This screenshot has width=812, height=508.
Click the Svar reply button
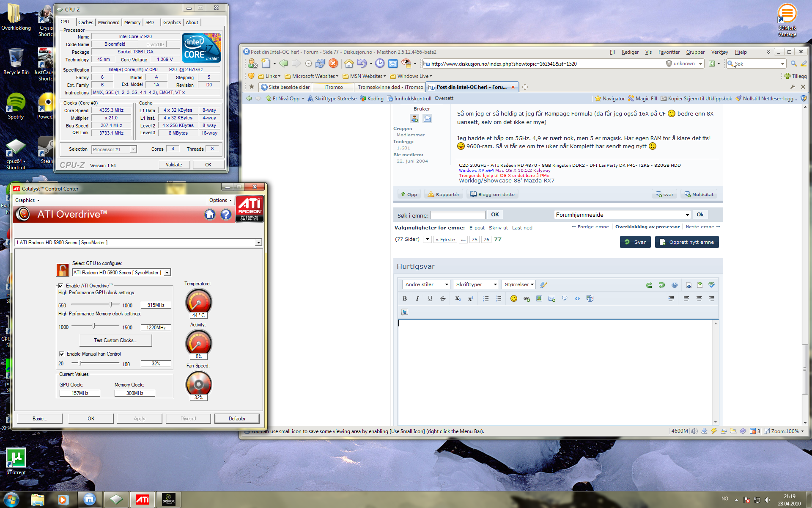click(x=635, y=242)
